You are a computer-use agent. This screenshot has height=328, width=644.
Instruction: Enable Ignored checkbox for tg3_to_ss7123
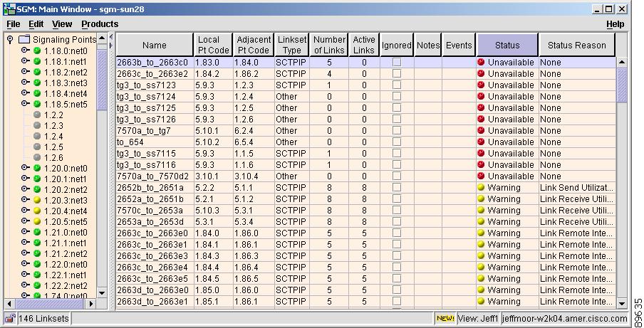pyautogui.click(x=397, y=85)
